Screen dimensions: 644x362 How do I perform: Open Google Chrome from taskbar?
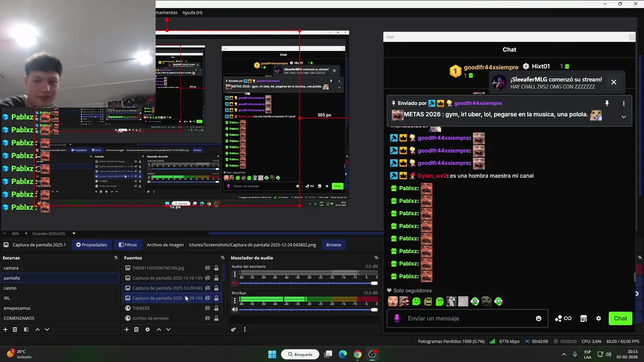point(357,354)
